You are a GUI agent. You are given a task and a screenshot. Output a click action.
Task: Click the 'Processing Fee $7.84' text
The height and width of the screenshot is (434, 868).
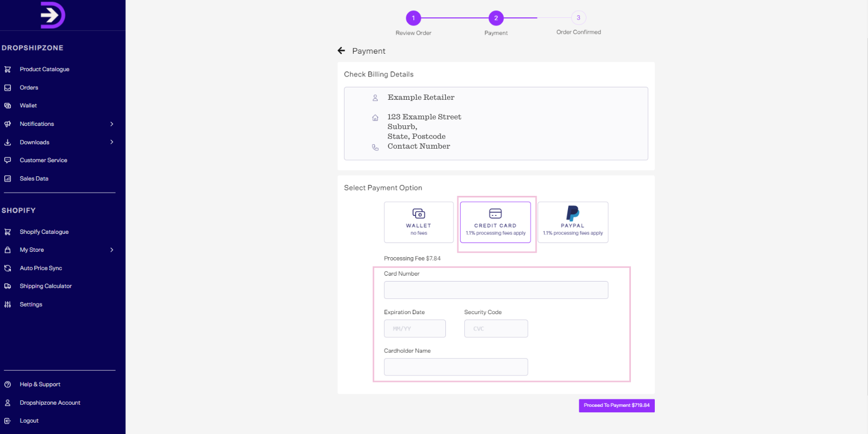[x=412, y=259]
